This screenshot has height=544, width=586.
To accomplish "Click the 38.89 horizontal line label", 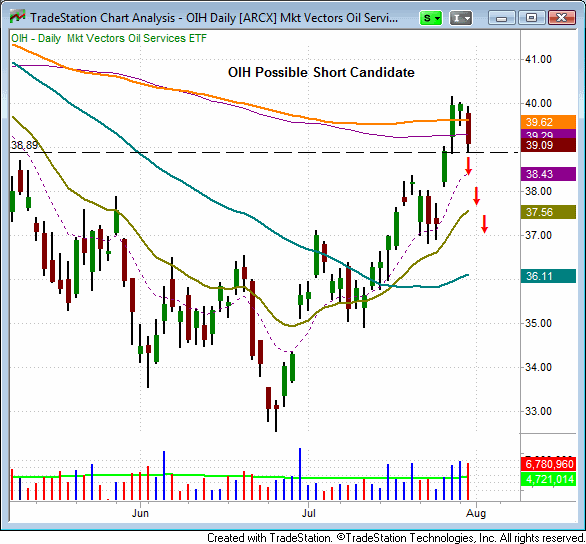I will point(24,145).
